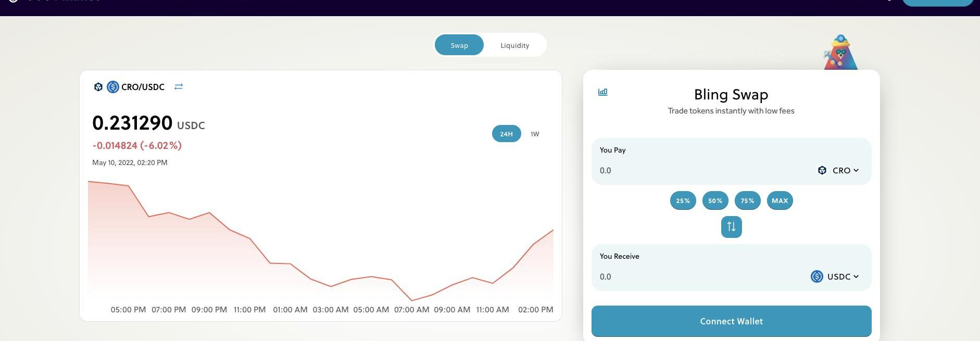
Task: Click the 0.231290 price value
Action: (132, 123)
